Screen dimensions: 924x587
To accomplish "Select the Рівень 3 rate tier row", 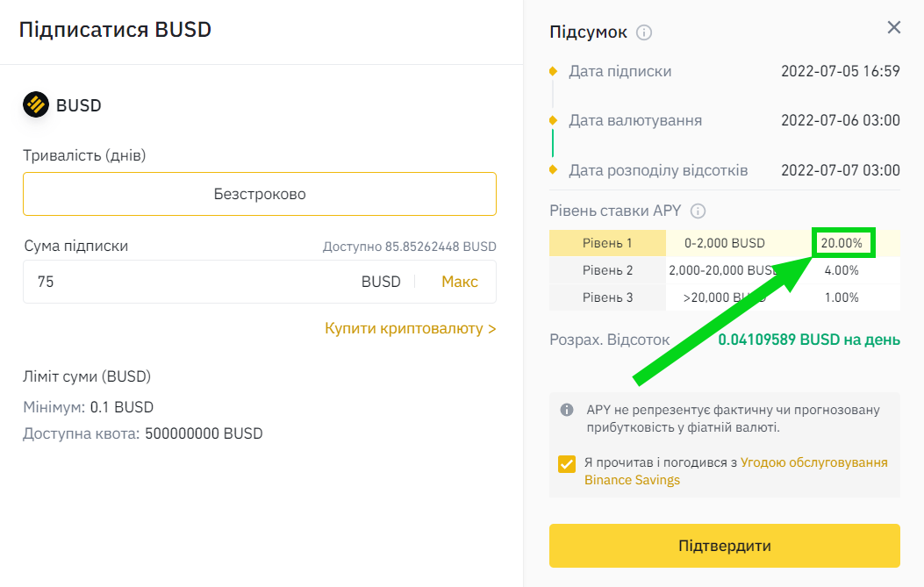I will [x=607, y=297].
